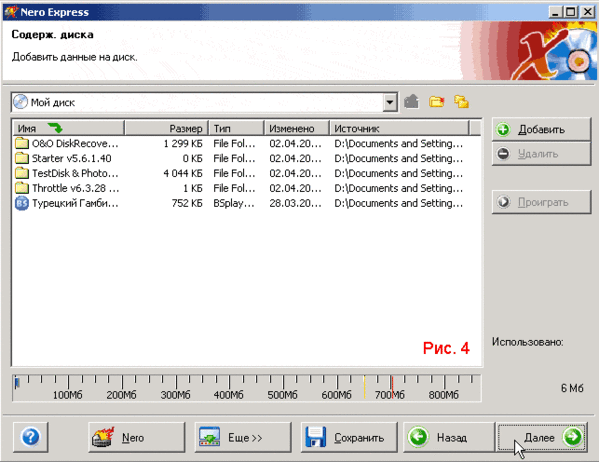Expand the Мой диск dropdown arrow

(390, 102)
